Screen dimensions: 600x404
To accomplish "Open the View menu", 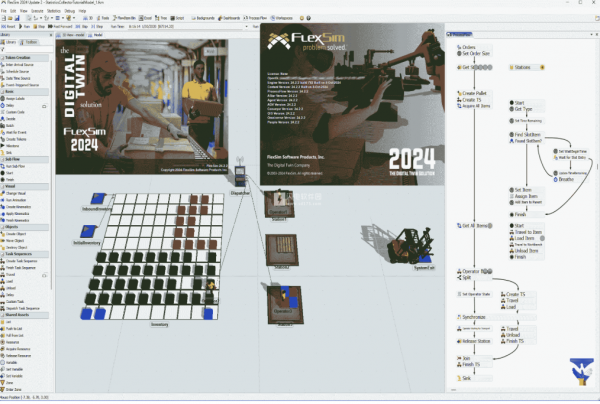I will [x=24, y=11].
